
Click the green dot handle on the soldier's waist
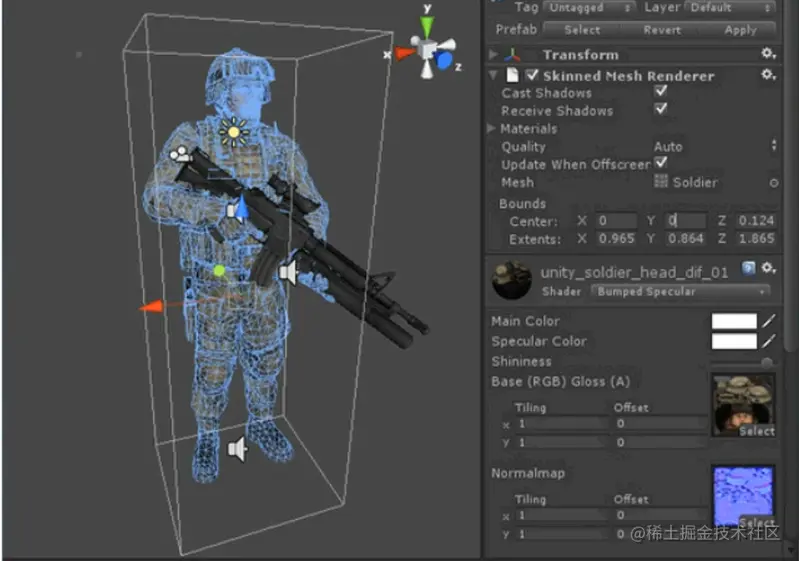[x=219, y=271]
